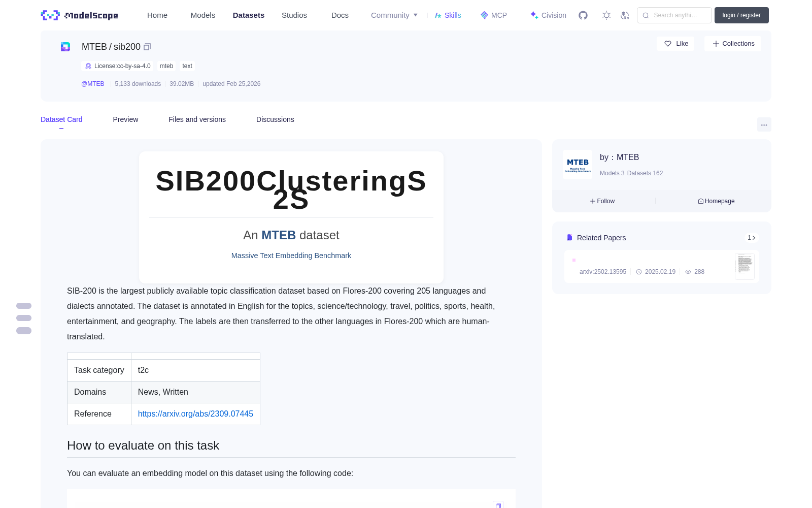
Task: Expand Related Papers count chevron
Action: [x=752, y=238]
